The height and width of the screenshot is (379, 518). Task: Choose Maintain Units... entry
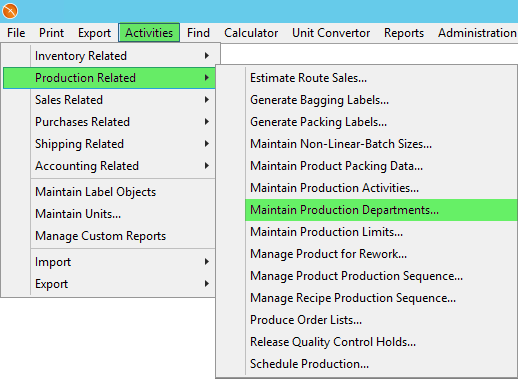[x=109, y=214]
